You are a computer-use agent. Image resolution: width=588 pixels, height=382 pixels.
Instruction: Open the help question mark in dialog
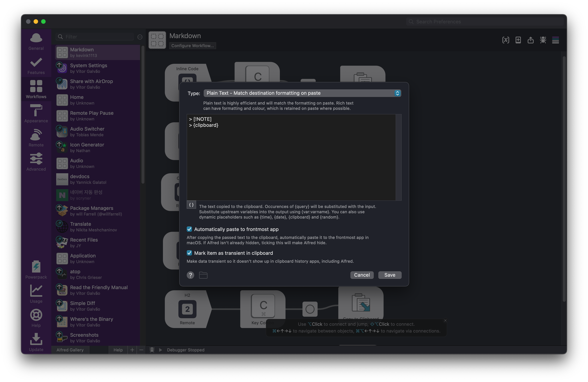[190, 275]
